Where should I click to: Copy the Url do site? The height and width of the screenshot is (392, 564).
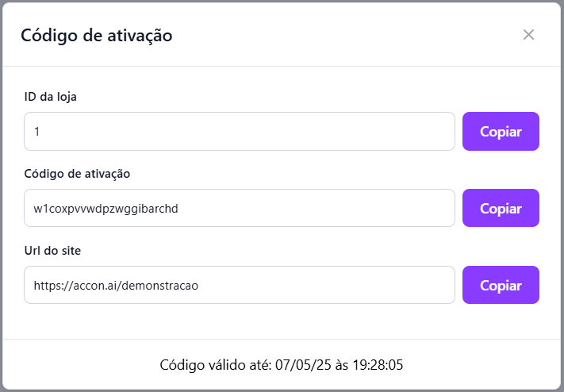501,286
